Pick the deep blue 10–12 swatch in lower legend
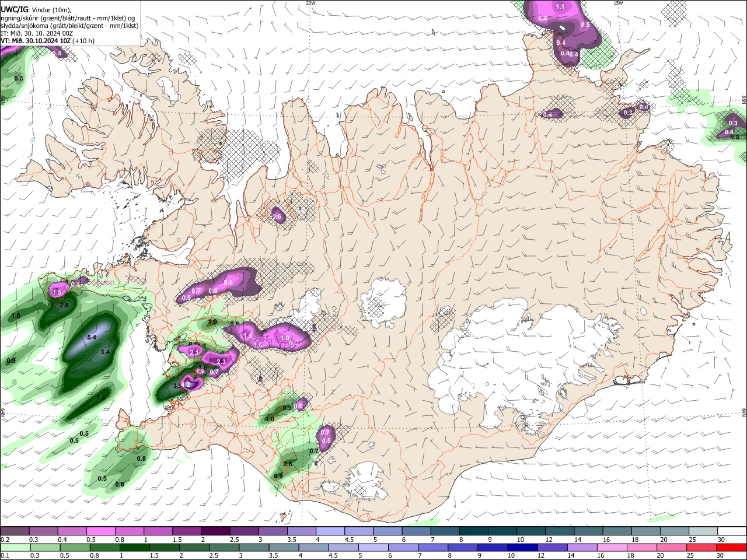 [x=522, y=547]
